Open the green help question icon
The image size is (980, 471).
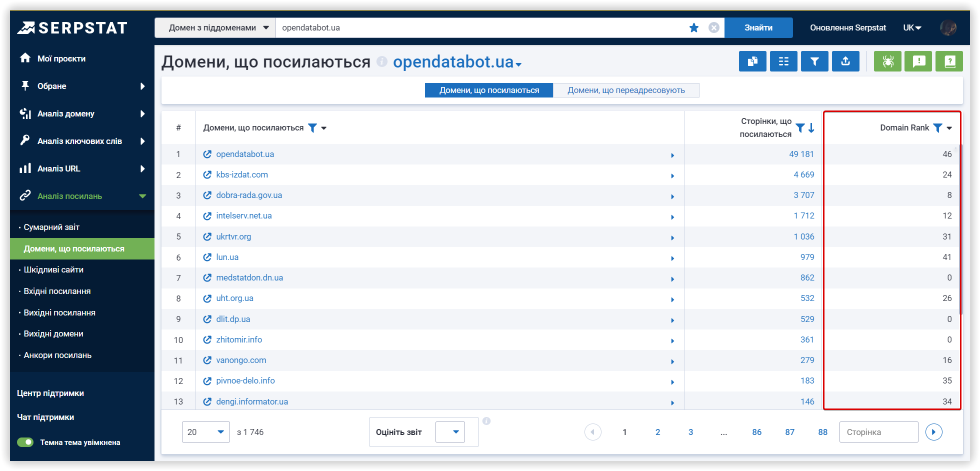[x=949, y=61]
